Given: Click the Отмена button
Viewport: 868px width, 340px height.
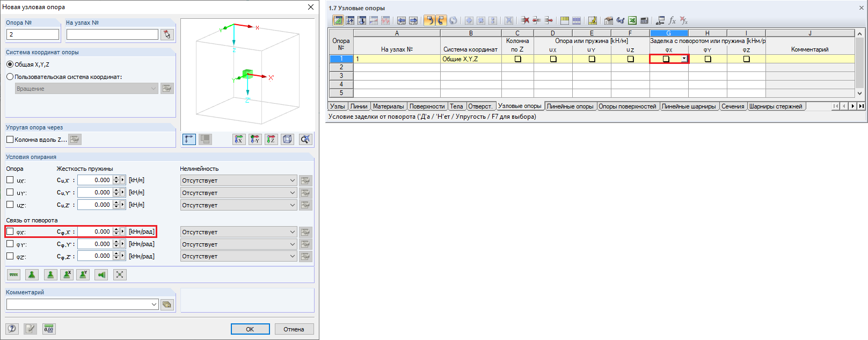Looking at the screenshot, I should pos(294,329).
